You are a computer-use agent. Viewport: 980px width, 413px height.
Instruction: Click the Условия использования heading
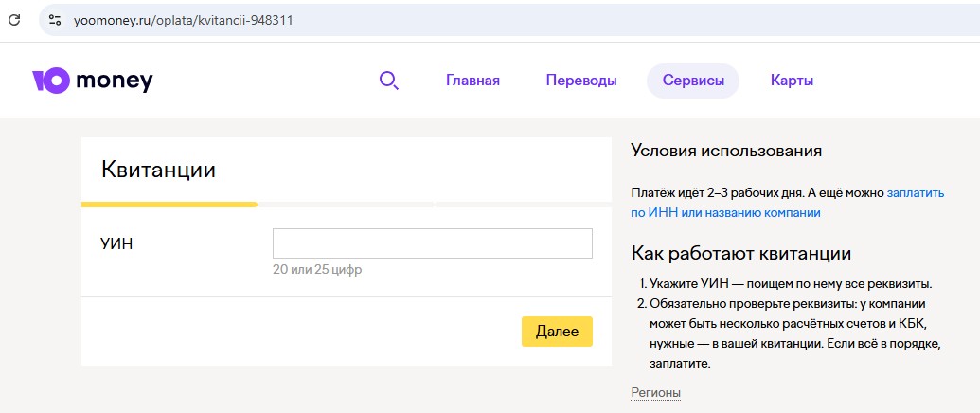click(725, 152)
